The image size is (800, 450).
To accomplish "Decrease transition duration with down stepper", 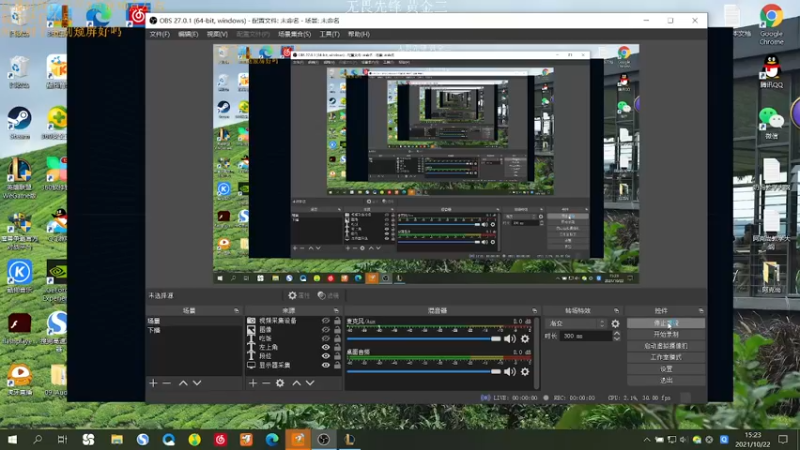I will click(617, 338).
